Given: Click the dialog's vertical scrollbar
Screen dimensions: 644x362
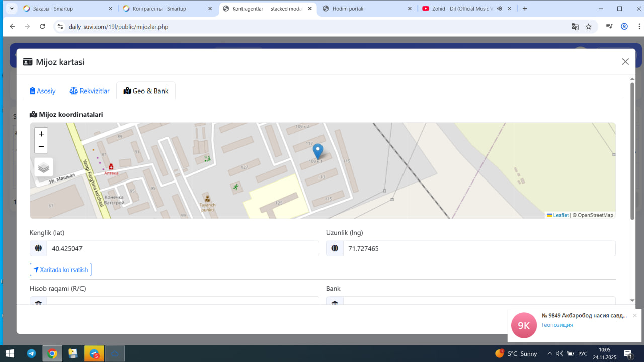Looking at the screenshot, I should click(x=632, y=151).
